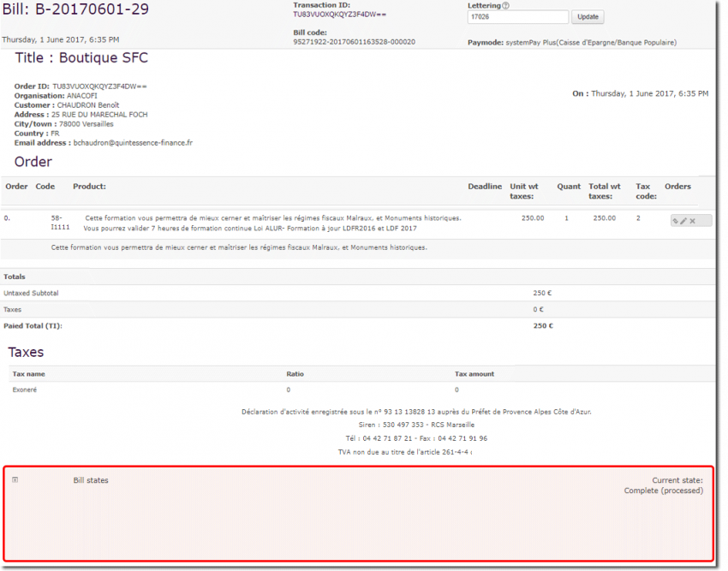Click the Bill B-20170601-29 heading
728x571 pixels.
[75, 9]
